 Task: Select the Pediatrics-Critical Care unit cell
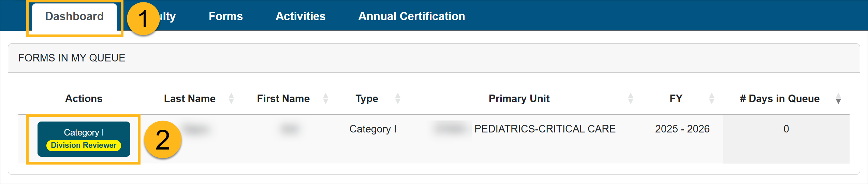545,129
